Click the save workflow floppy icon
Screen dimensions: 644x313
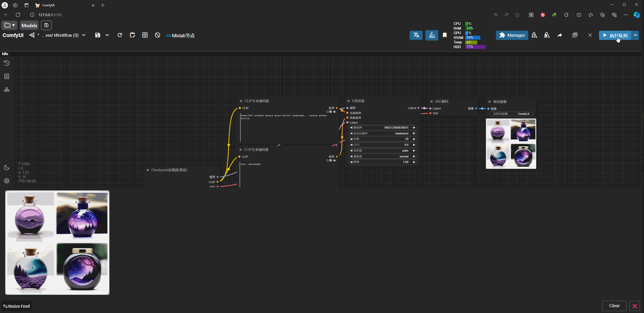coord(97,35)
